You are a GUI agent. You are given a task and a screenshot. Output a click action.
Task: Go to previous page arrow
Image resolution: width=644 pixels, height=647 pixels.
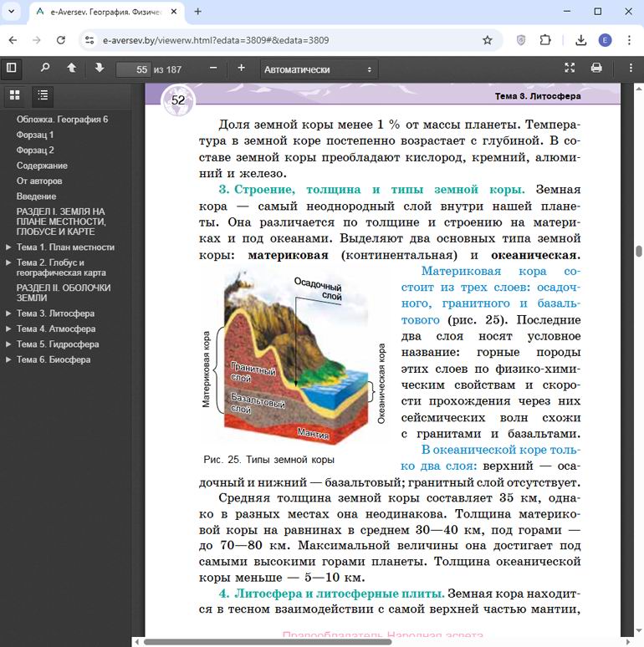tap(72, 69)
